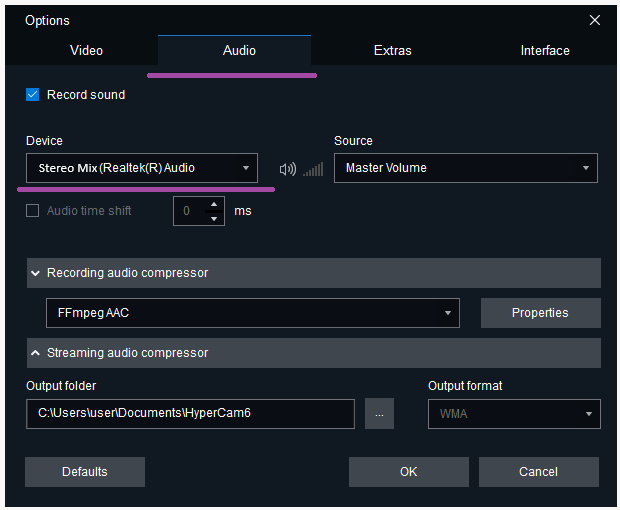620x510 pixels.
Task: Click the audio level bars indicator
Action: [x=314, y=169]
